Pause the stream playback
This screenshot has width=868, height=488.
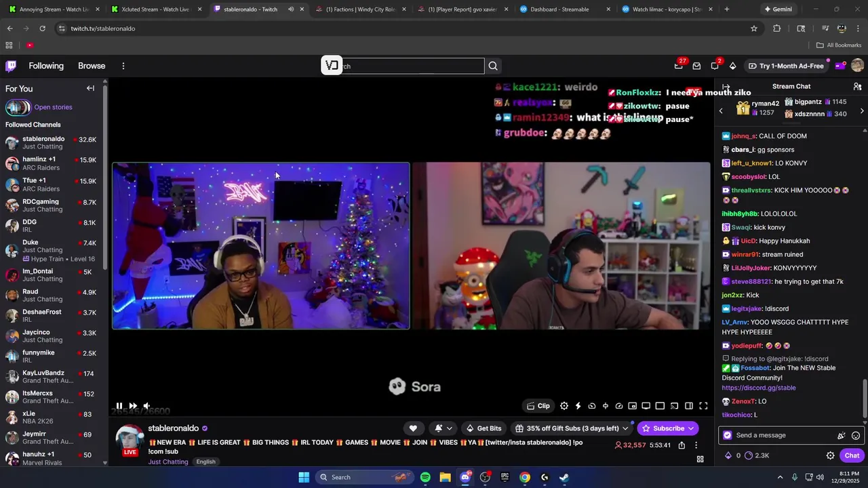119,406
